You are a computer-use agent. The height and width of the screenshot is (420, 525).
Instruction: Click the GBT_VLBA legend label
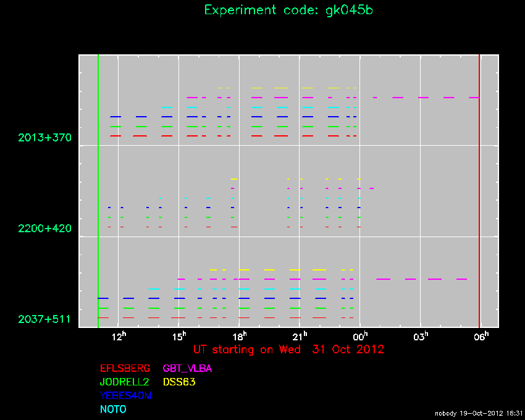point(187,369)
